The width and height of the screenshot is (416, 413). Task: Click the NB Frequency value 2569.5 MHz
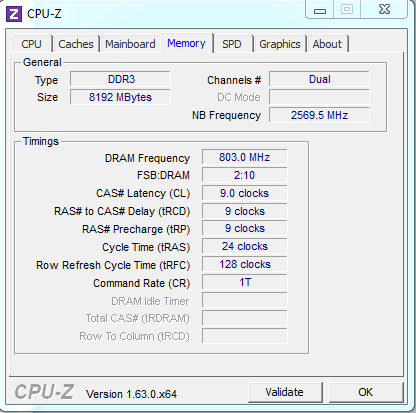tap(319, 115)
